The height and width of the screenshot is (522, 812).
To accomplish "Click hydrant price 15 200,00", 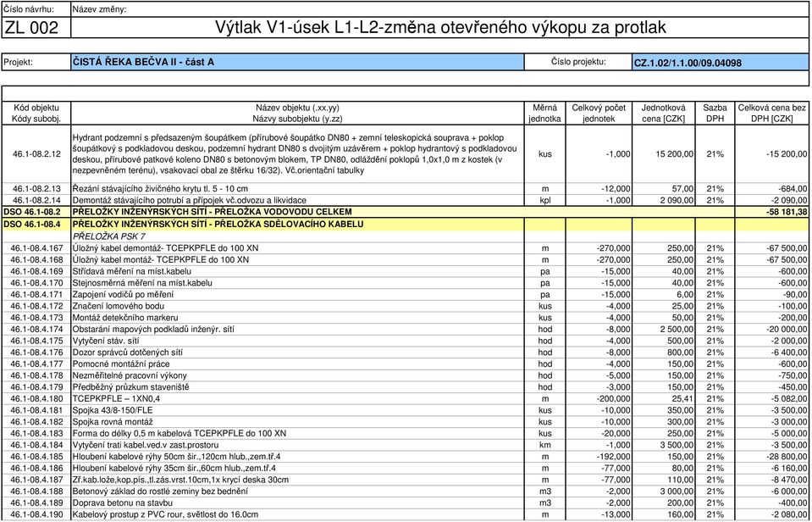I will tap(674, 154).
